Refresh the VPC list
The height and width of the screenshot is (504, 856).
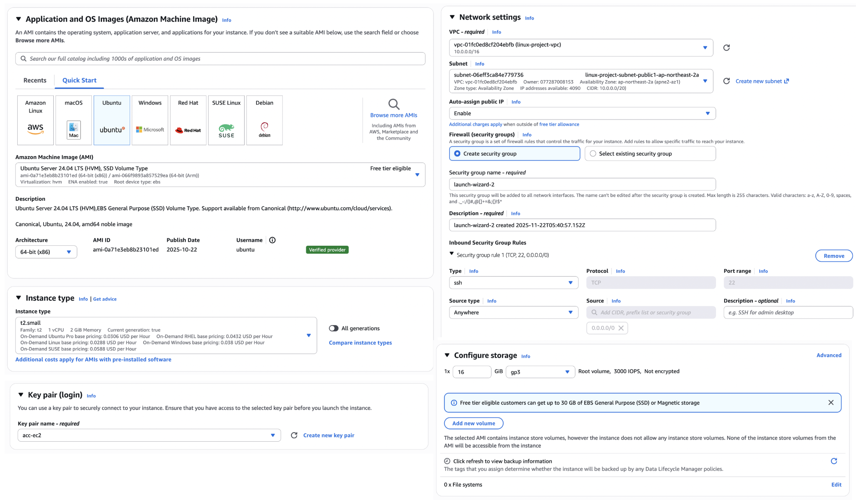tap(726, 48)
